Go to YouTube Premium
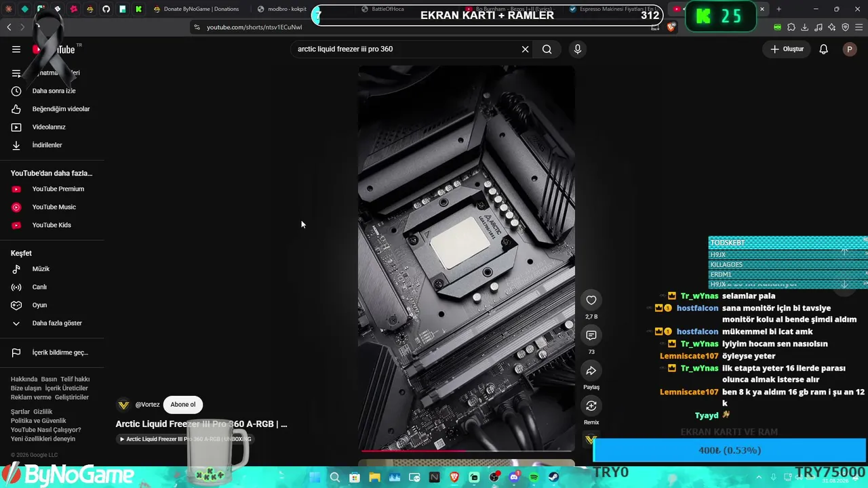Image resolution: width=868 pixels, height=488 pixels. 54,189
